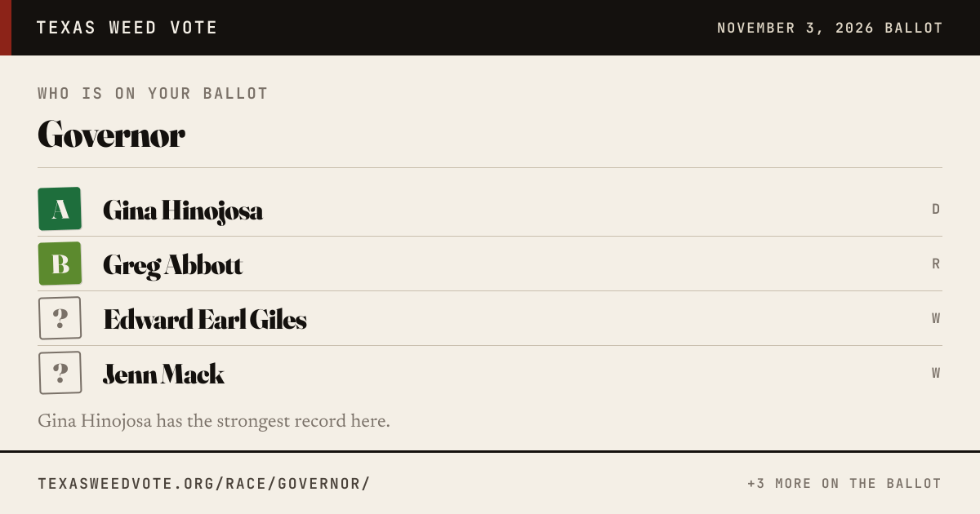Open texasweedvote.org/race/governor/ URL

(x=203, y=484)
